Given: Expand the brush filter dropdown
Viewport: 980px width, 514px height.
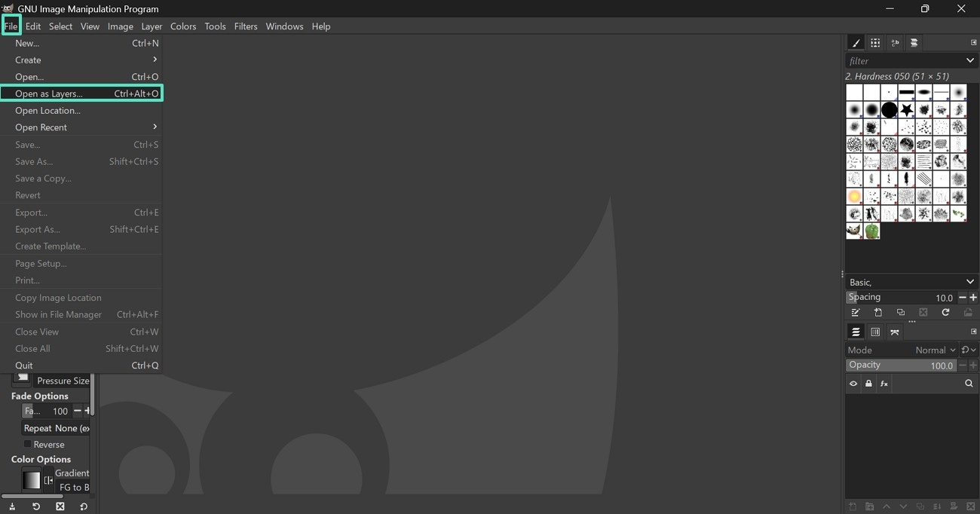Looking at the screenshot, I should (x=969, y=60).
